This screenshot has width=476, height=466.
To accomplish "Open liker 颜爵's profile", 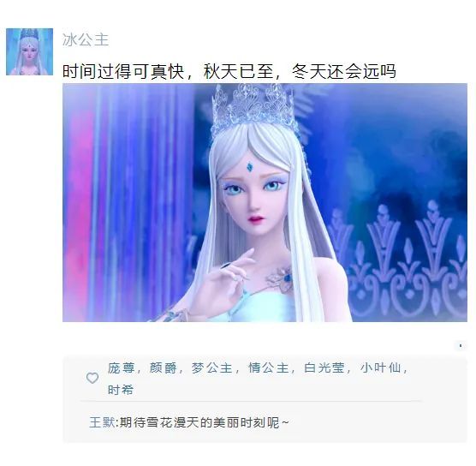I will [163, 367].
